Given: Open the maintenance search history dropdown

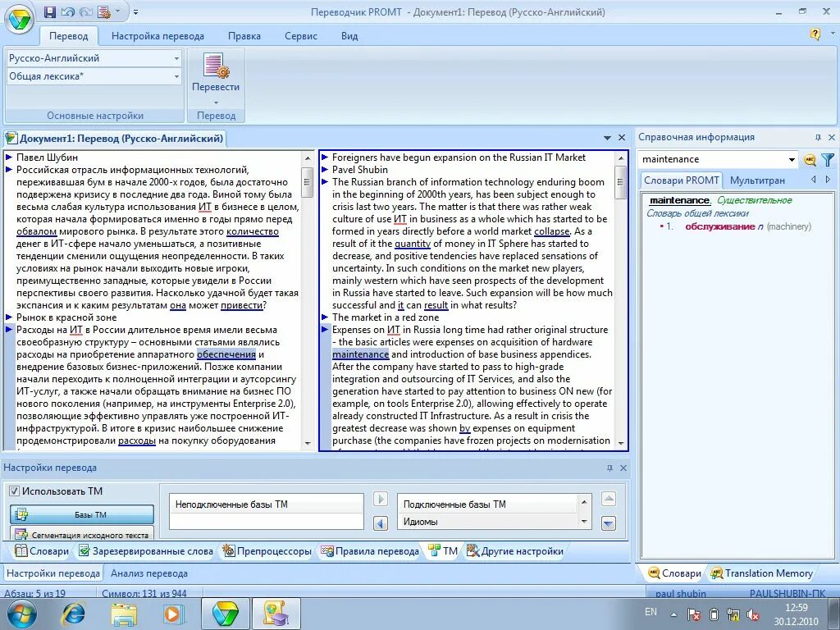Looking at the screenshot, I should tap(792, 160).
